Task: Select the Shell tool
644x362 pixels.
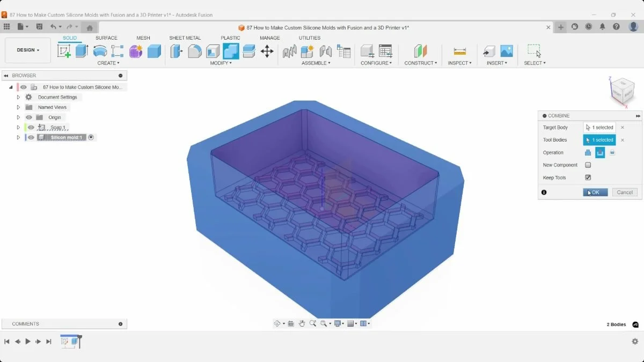Action: (213, 51)
